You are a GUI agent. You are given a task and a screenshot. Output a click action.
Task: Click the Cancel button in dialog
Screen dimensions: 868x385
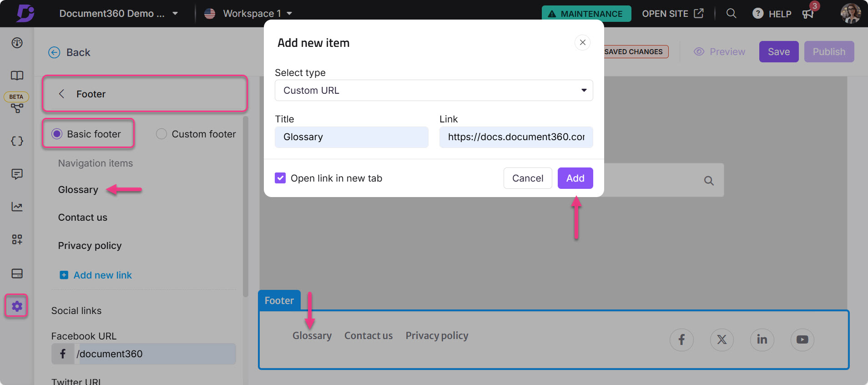coord(528,178)
